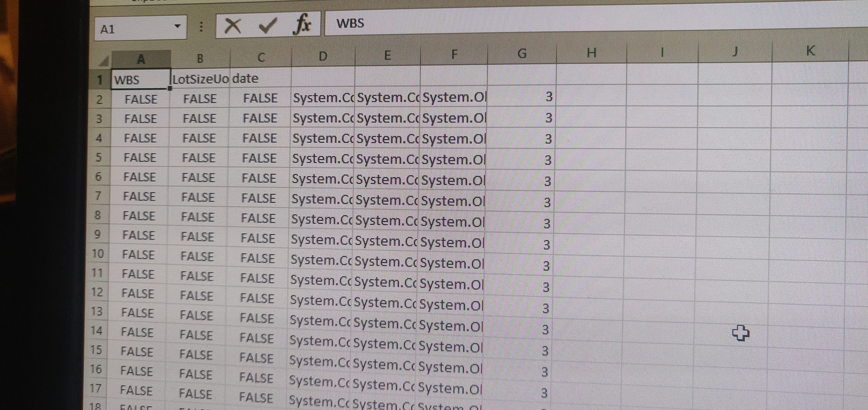
Task: Select column I header
Action: 662,52
